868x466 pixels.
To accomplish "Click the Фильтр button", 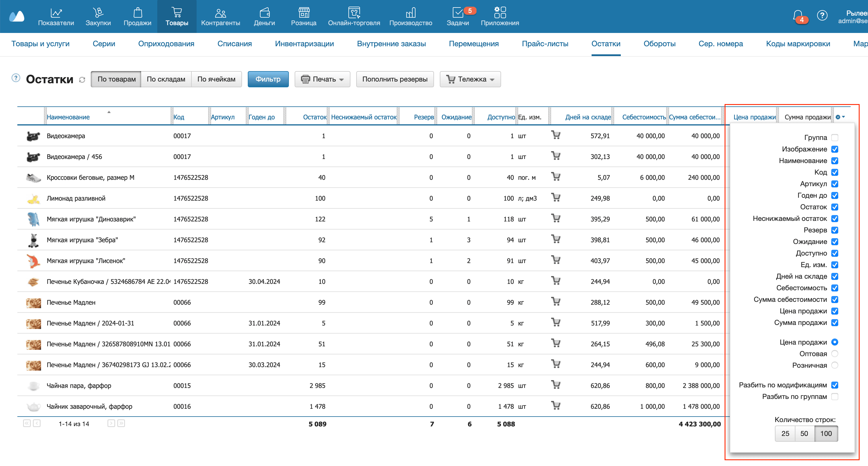I will coord(268,79).
